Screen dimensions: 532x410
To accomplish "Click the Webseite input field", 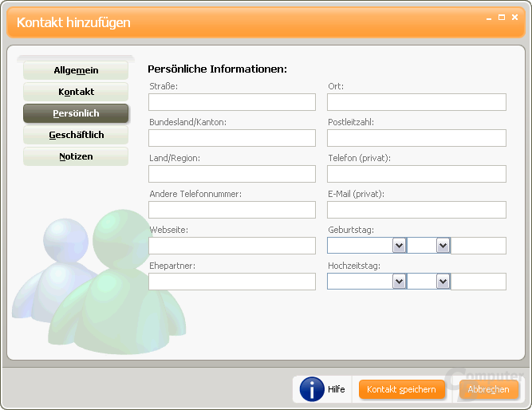I will click(232, 246).
